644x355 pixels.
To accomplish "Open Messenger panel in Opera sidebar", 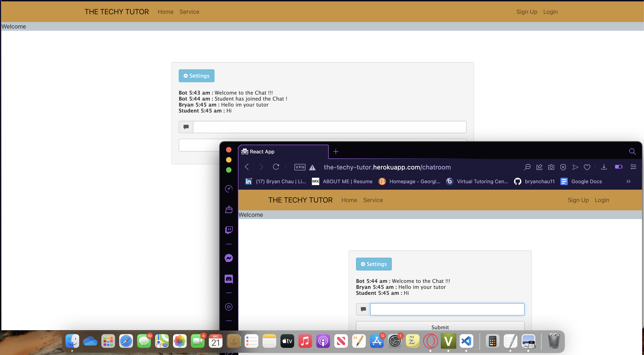I will click(229, 258).
